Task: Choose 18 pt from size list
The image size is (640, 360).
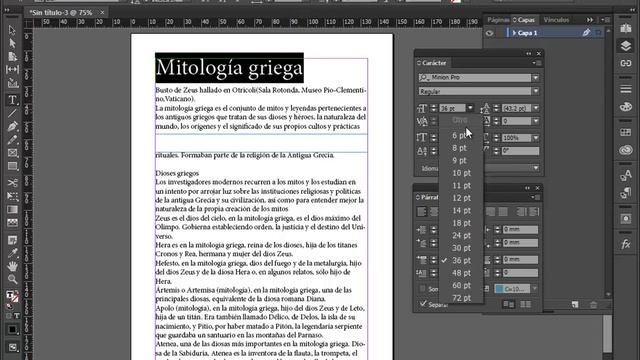Action: (x=461, y=223)
